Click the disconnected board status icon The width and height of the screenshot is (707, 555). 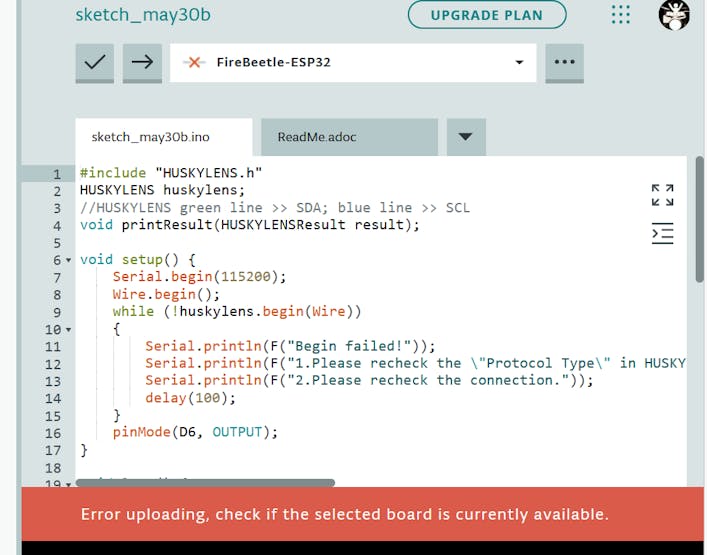pyautogui.click(x=195, y=62)
